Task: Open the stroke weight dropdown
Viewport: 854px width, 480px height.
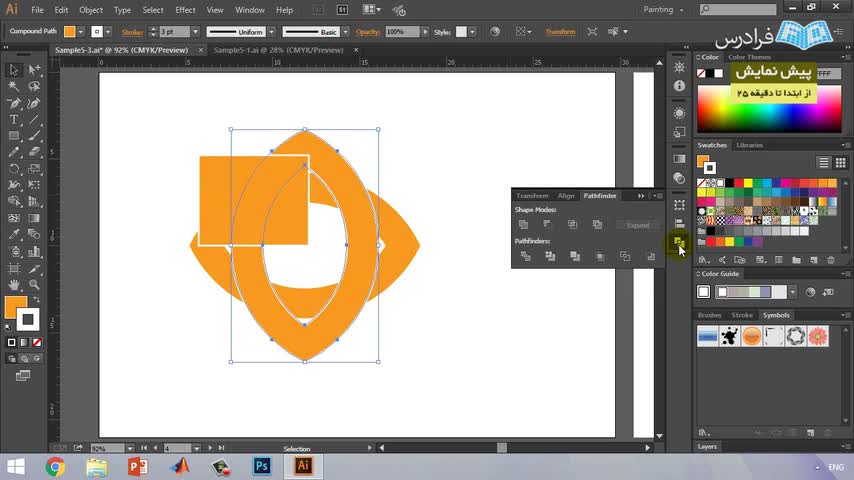Action: [196, 32]
